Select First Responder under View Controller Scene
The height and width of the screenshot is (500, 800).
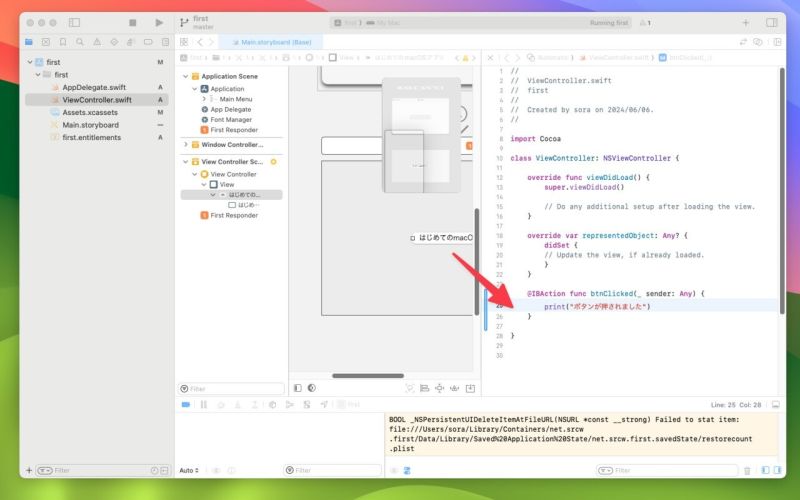click(234, 215)
